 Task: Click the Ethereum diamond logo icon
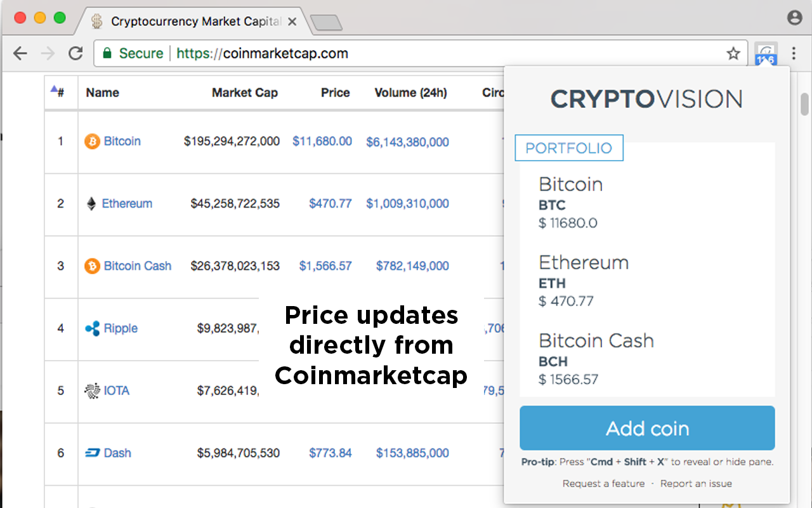click(x=92, y=204)
